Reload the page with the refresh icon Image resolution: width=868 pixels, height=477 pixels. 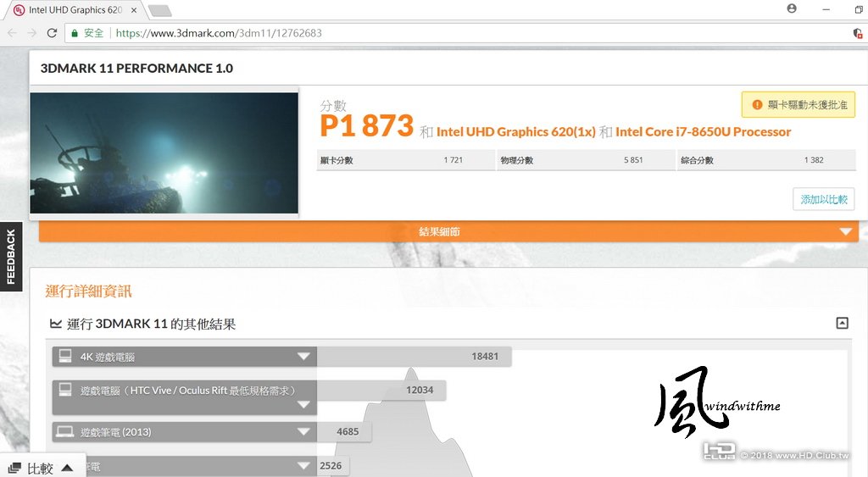click(x=52, y=33)
